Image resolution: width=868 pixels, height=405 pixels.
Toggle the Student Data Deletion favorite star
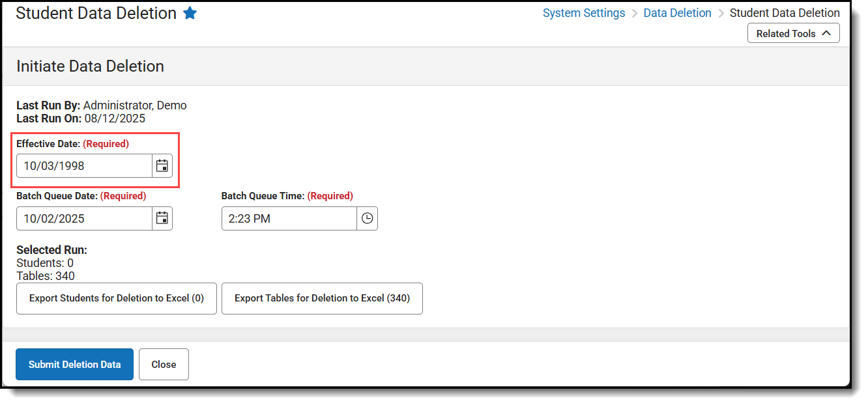(190, 12)
